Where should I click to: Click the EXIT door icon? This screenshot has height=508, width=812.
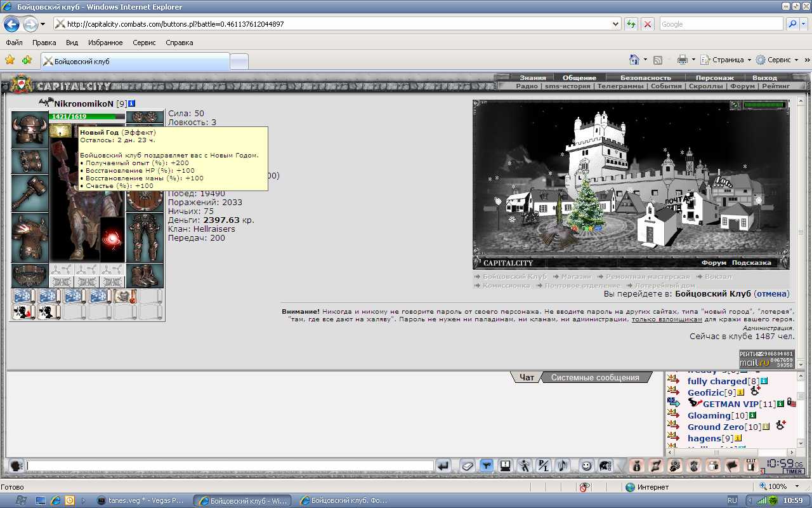click(x=751, y=465)
